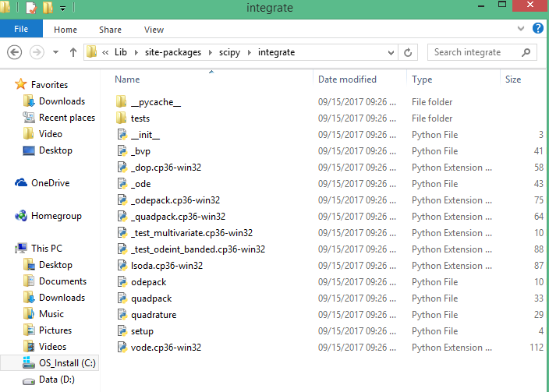
Task: Open OneDrive in the navigation pane
Action: pyautogui.click(x=50, y=183)
